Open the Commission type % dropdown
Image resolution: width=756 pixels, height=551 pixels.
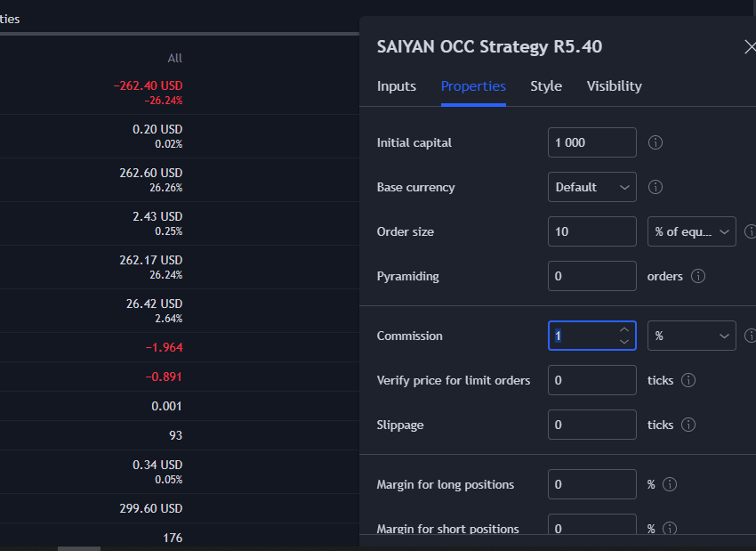[692, 336]
